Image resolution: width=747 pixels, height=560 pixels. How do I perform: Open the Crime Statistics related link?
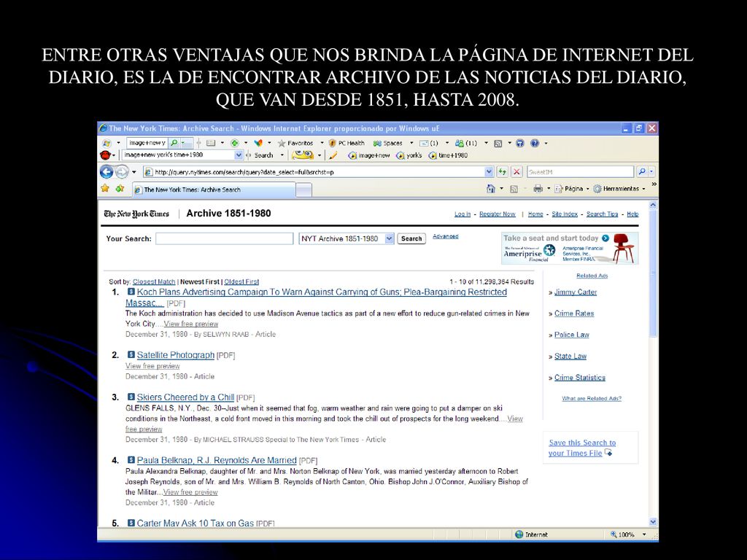[580, 378]
